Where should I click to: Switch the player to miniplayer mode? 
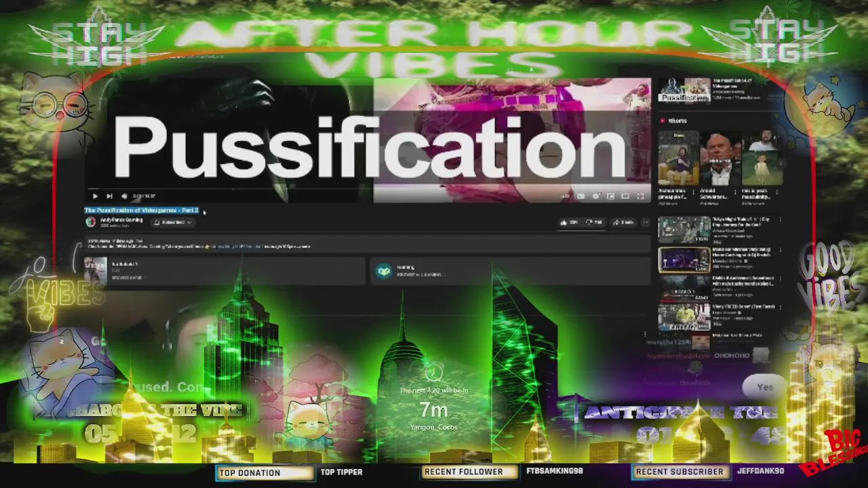click(x=610, y=196)
